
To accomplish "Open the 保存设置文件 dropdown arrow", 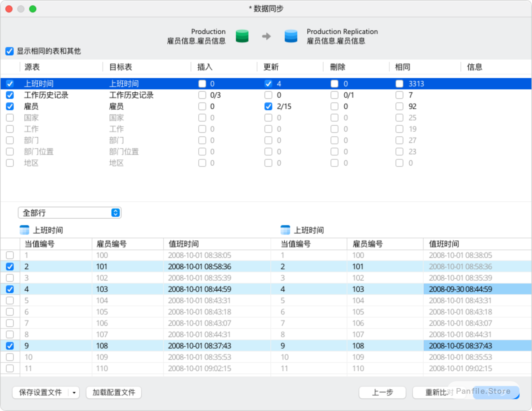I will coord(74,393).
